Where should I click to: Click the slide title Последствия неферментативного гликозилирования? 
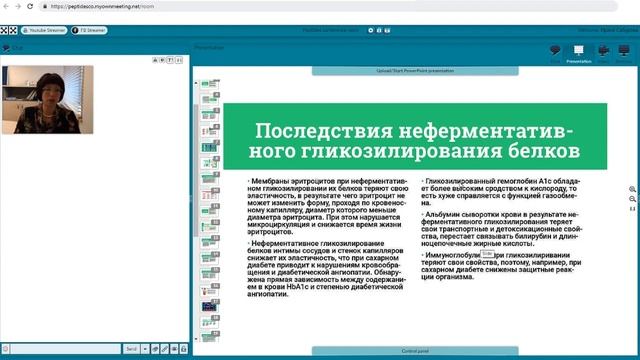tap(415, 141)
